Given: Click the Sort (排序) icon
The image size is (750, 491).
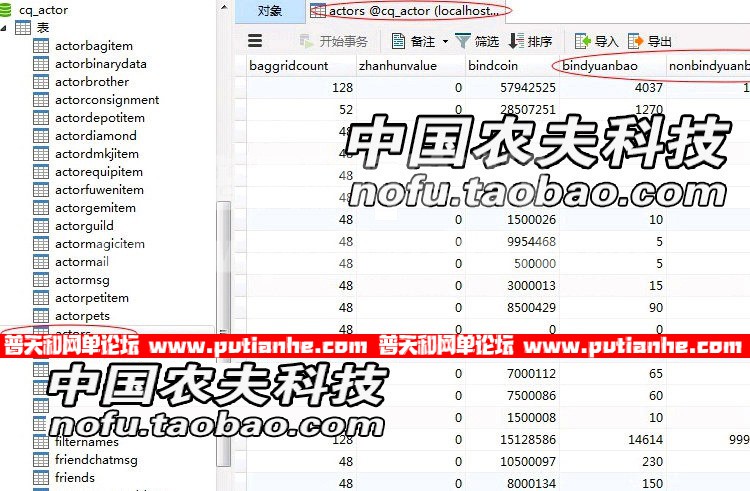Looking at the screenshot, I should point(516,41).
